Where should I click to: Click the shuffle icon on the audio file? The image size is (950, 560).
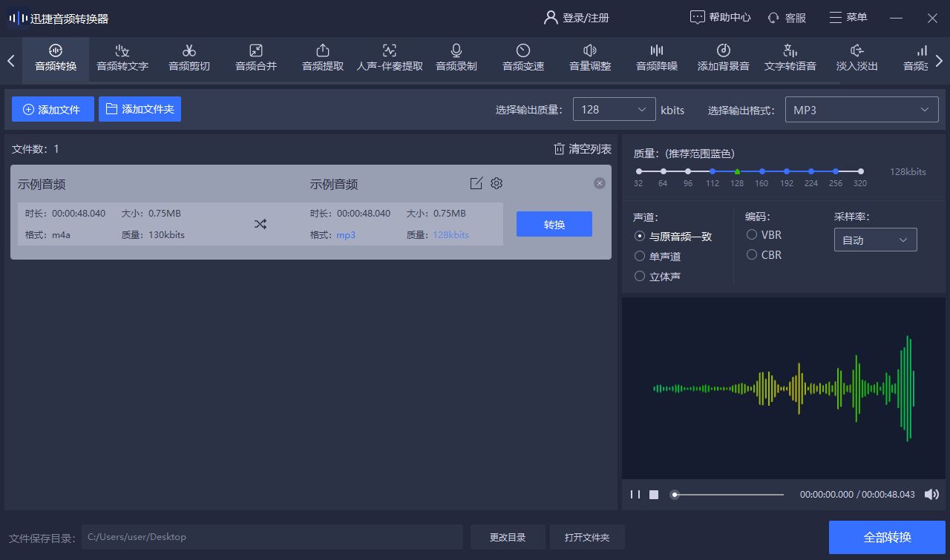coord(261,223)
